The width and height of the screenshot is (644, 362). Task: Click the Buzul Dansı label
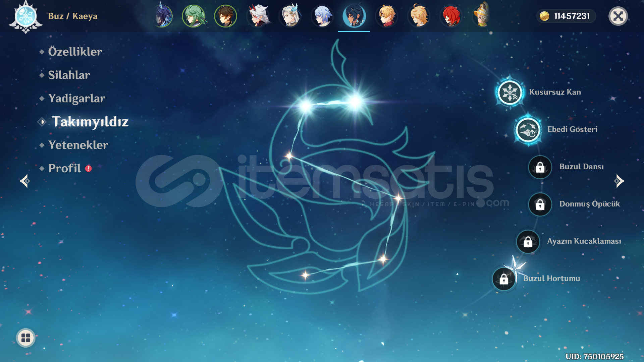581,167
